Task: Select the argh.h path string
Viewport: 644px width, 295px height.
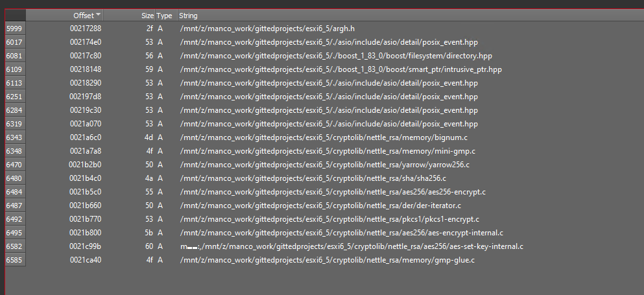Action: pyautogui.click(x=267, y=29)
